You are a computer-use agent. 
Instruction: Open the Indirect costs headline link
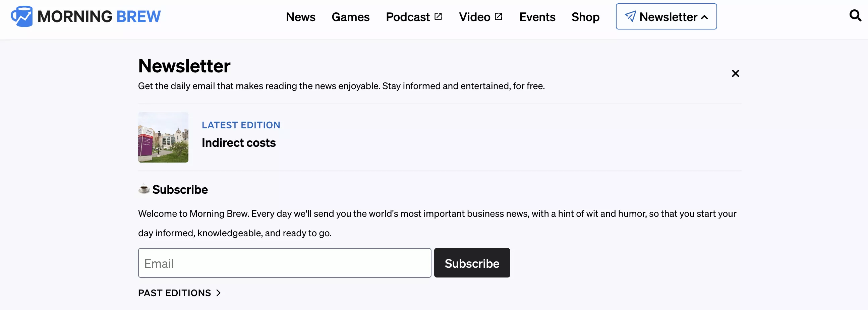(239, 143)
